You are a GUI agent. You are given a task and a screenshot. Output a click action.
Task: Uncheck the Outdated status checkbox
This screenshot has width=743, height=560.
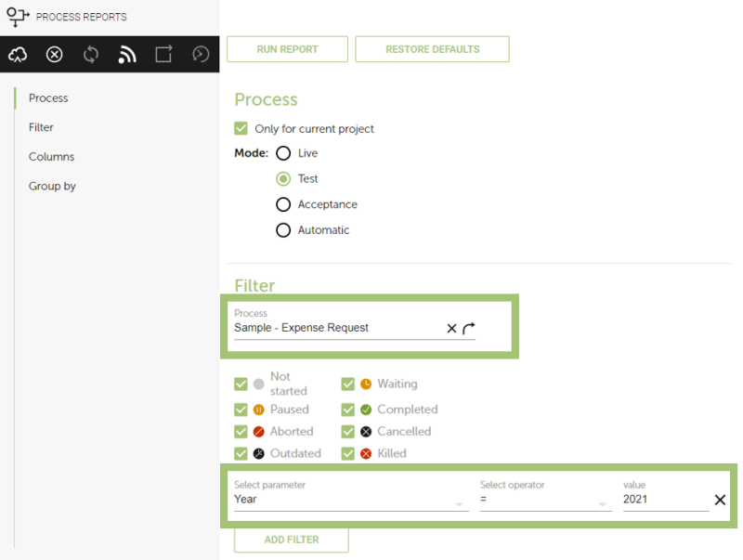click(x=241, y=453)
